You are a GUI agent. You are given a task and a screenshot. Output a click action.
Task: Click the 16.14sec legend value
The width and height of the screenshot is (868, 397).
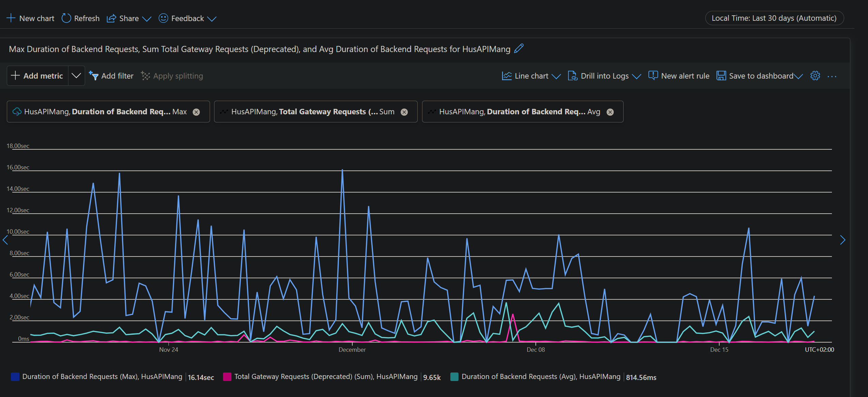coord(201,377)
